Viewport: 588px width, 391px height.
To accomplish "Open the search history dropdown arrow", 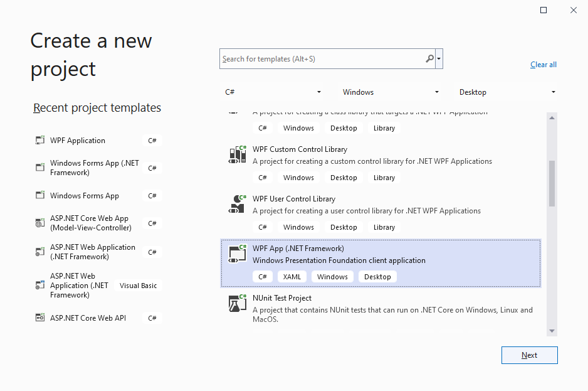I will [x=439, y=58].
